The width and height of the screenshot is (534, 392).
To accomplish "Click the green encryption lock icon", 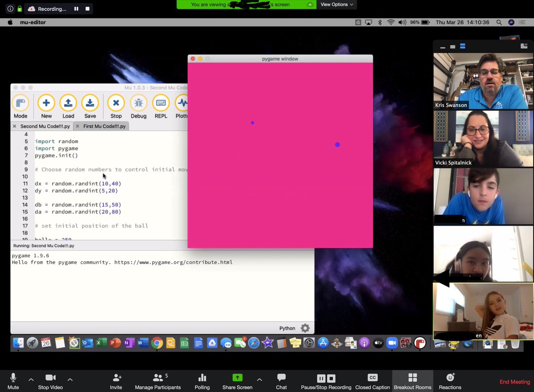I will point(20,8).
